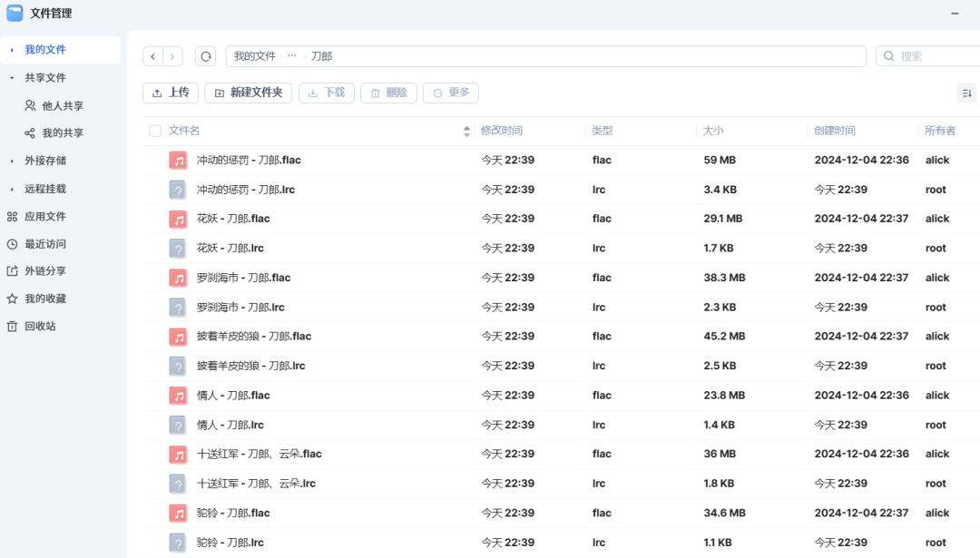This screenshot has width=980, height=558.
Task: Open 应用文件 in the sidebar
Action: tap(45, 217)
